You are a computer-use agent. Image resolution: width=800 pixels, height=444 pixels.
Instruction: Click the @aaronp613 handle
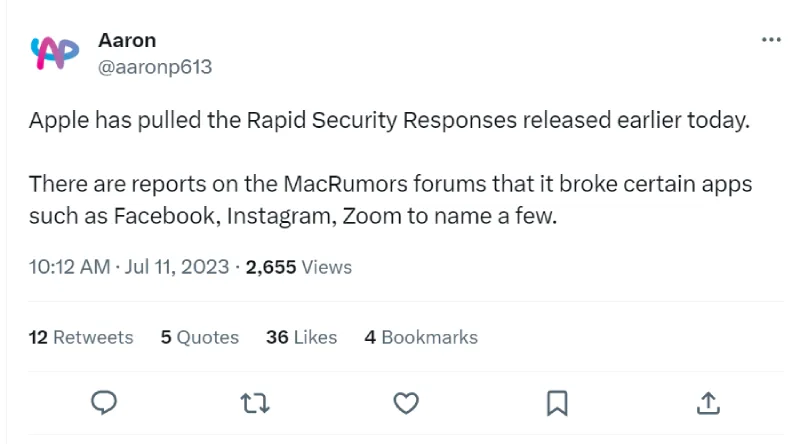(155, 67)
